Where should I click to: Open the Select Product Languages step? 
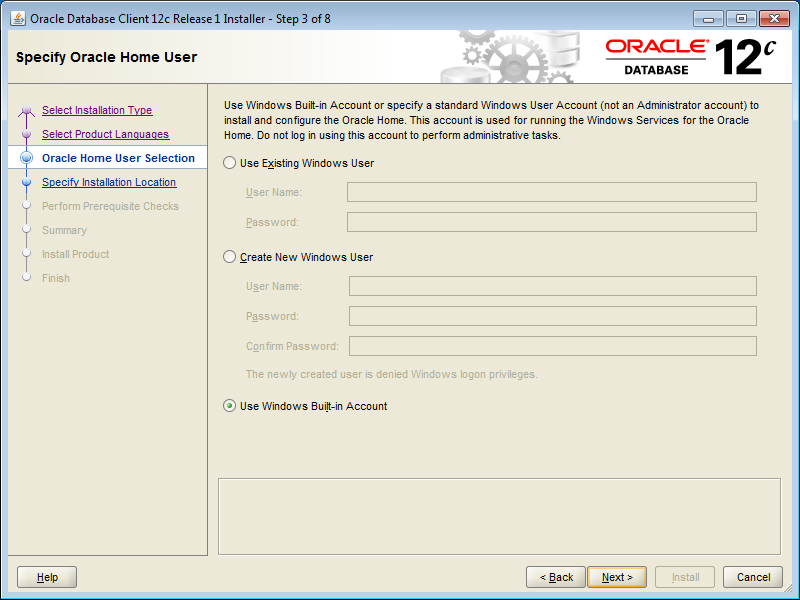tap(106, 134)
